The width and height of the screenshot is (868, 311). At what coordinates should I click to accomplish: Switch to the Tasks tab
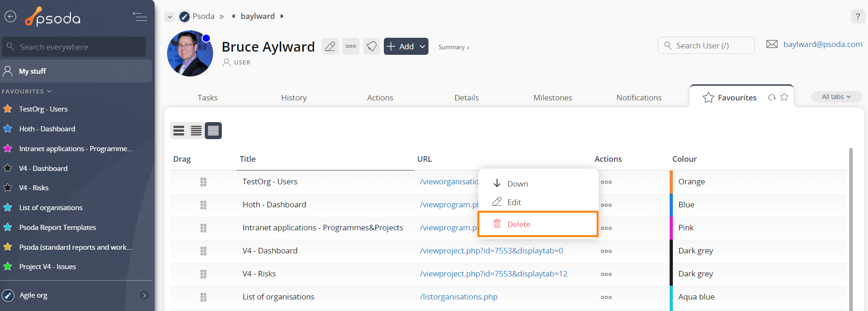tap(208, 98)
